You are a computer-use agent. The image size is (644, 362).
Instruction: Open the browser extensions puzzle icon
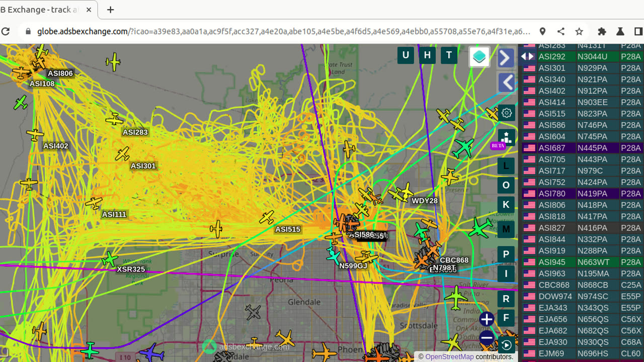(602, 31)
